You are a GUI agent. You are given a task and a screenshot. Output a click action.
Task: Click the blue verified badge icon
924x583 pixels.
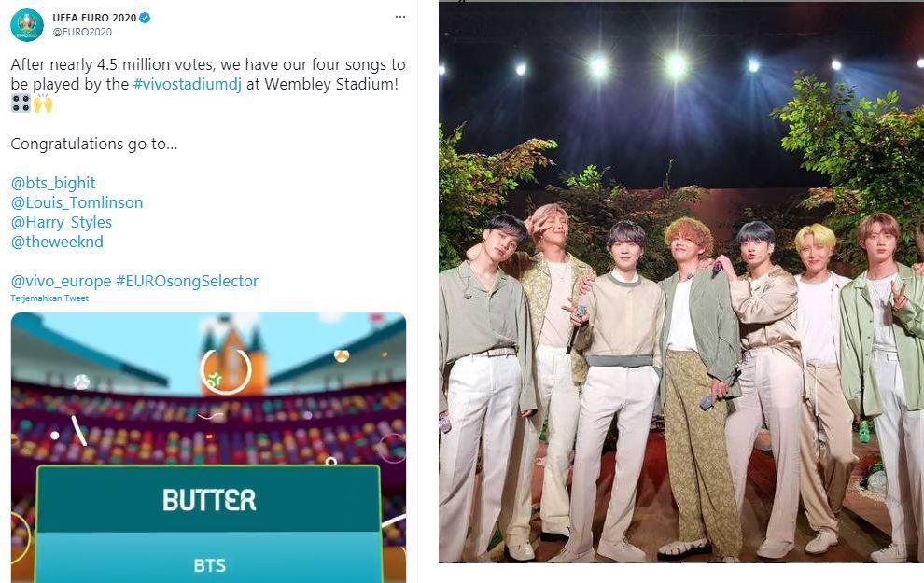(145, 18)
